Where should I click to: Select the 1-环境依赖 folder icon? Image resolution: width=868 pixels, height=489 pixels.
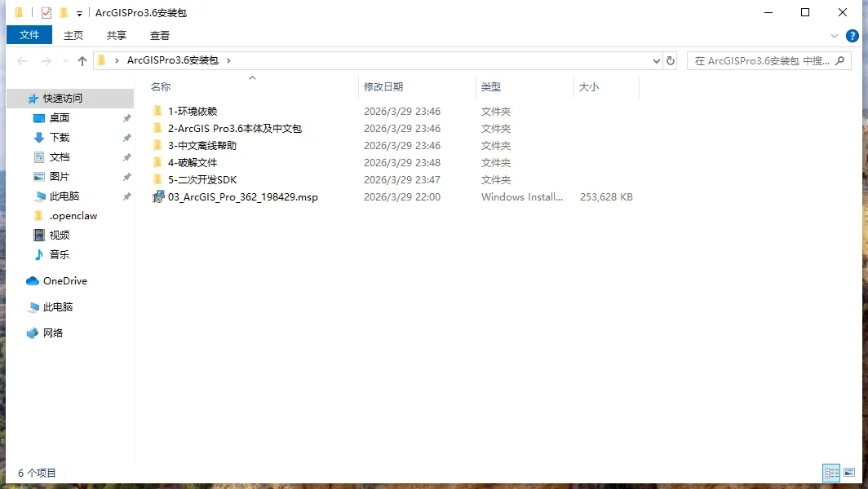click(x=157, y=111)
